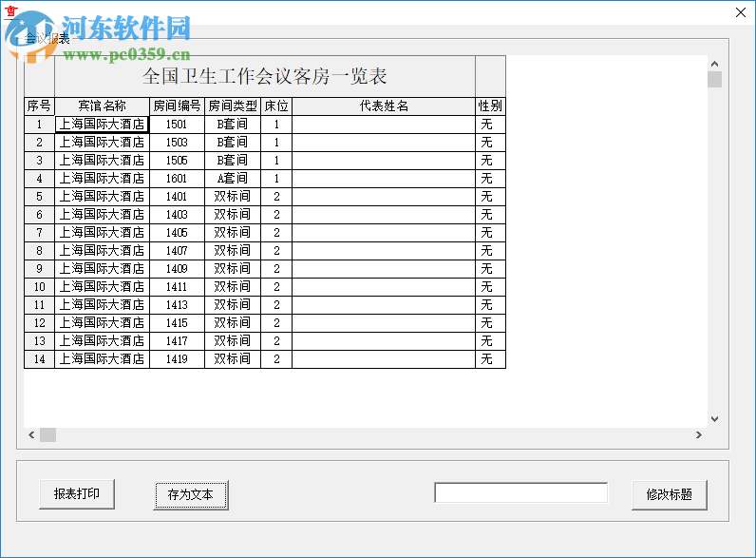Click the 性别 cell 无 in row 1419
The height and width of the screenshot is (558, 756).
click(x=490, y=359)
